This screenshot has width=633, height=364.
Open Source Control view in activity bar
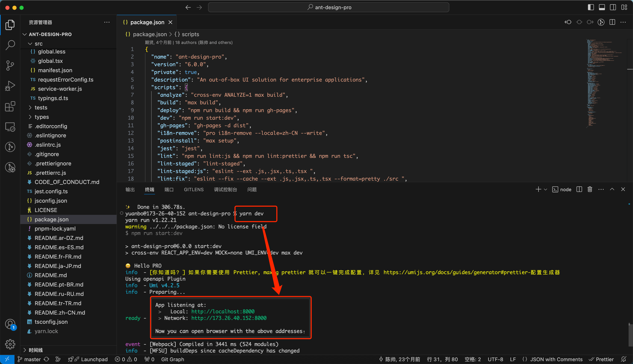pyautogui.click(x=10, y=65)
